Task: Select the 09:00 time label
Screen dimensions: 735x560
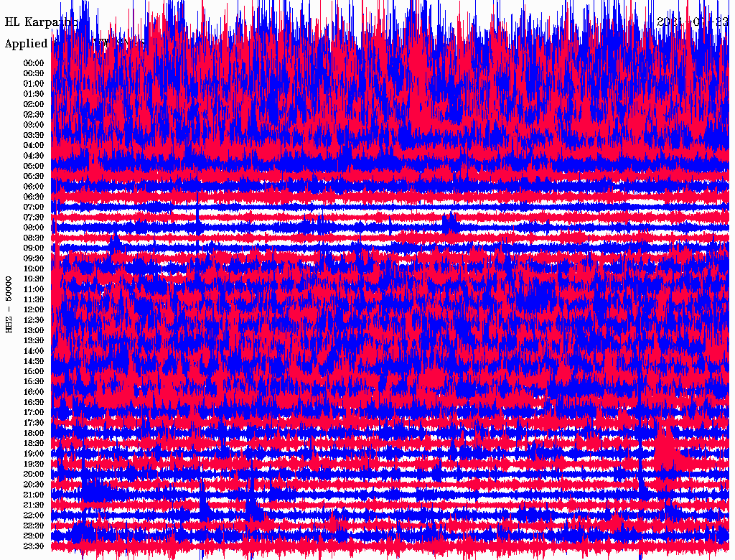Action: click(34, 248)
